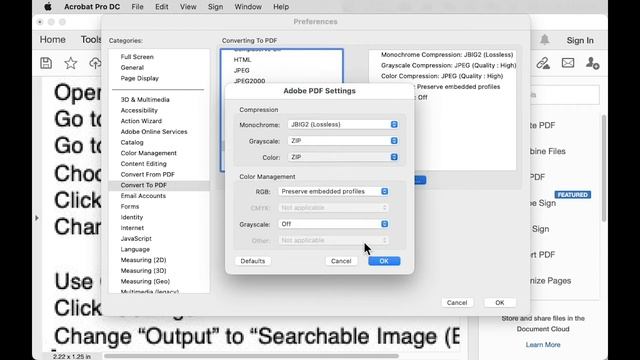Select Content Editing category
Image resolution: width=640 pixels, height=360 pixels.
(x=144, y=163)
